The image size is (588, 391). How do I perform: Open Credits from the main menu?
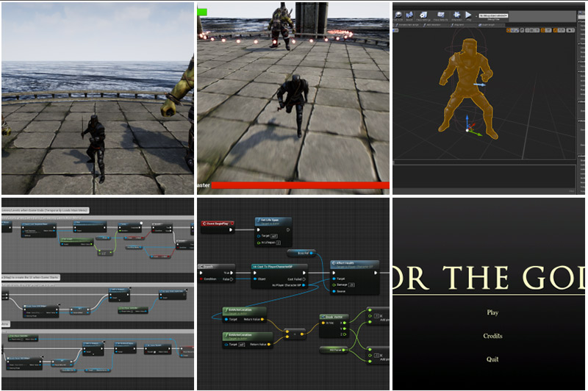pos(492,336)
